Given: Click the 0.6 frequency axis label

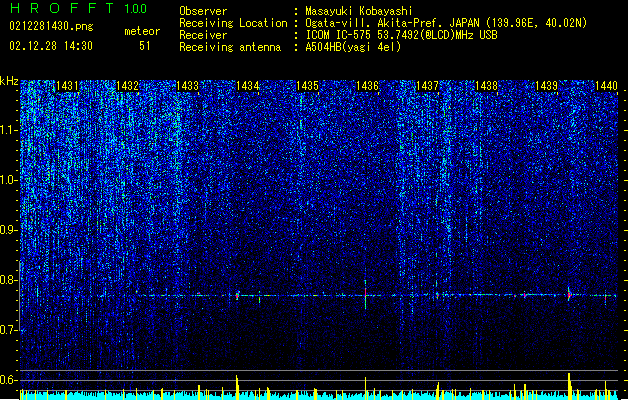Looking at the screenshot, I should point(8,380).
